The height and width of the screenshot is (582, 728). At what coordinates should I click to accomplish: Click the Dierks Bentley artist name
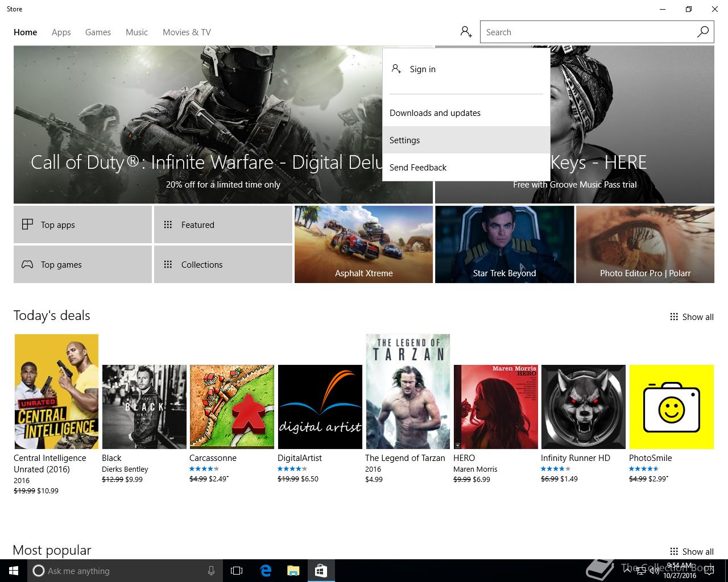pos(125,469)
